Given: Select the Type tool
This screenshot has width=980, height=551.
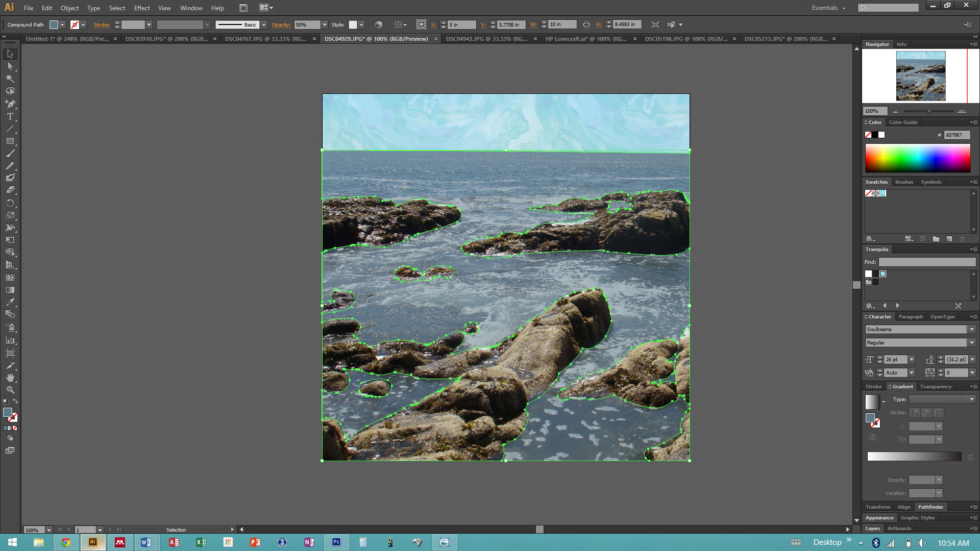Looking at the screenshot, I should click(10, 116).
